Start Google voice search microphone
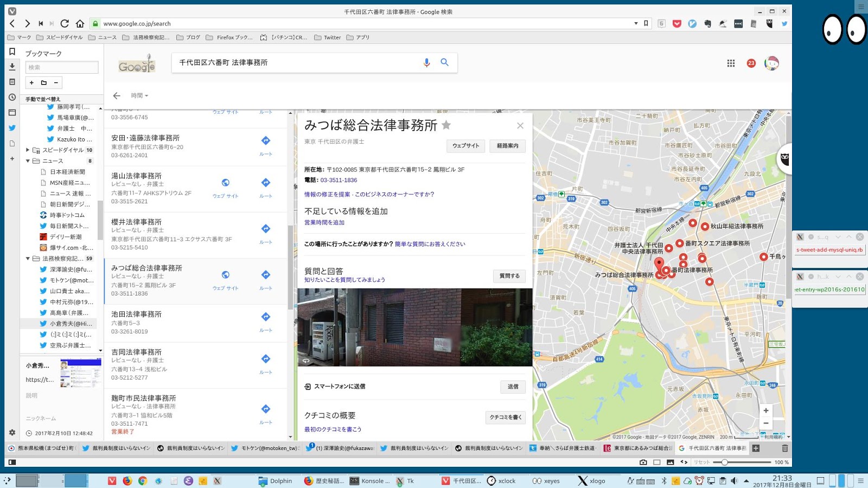 pos(426,62)
